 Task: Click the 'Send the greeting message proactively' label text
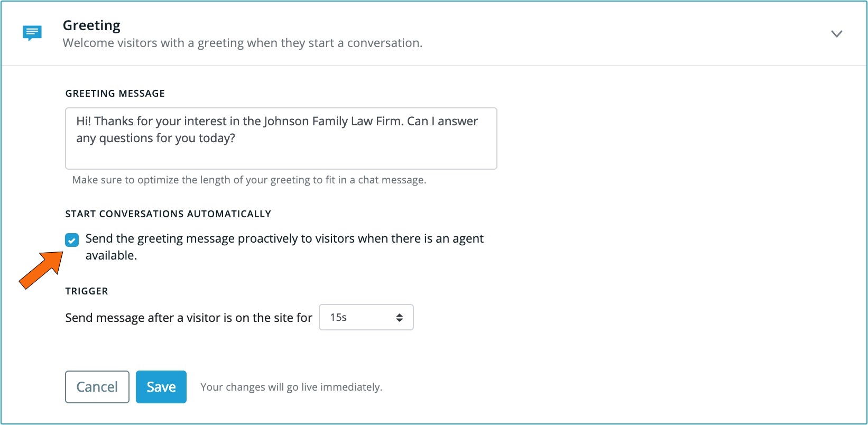point(284,247)
